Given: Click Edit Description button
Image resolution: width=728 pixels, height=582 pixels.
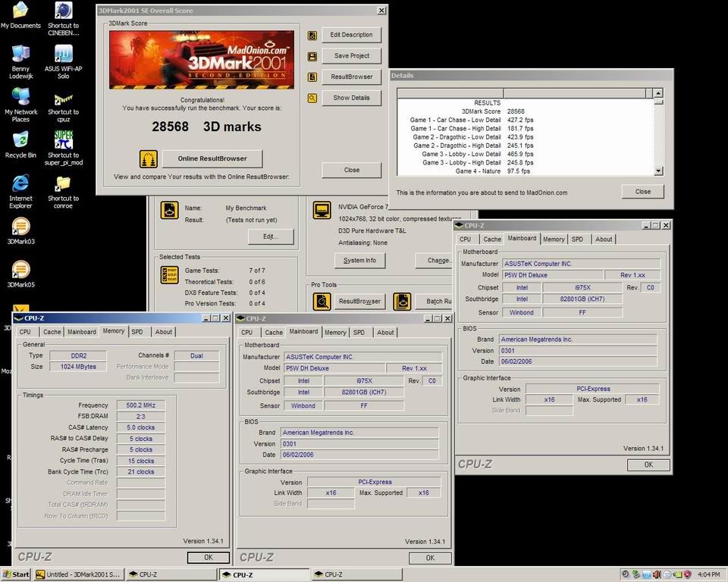Looking at the screenshot, I should click(x=351, y=35).
